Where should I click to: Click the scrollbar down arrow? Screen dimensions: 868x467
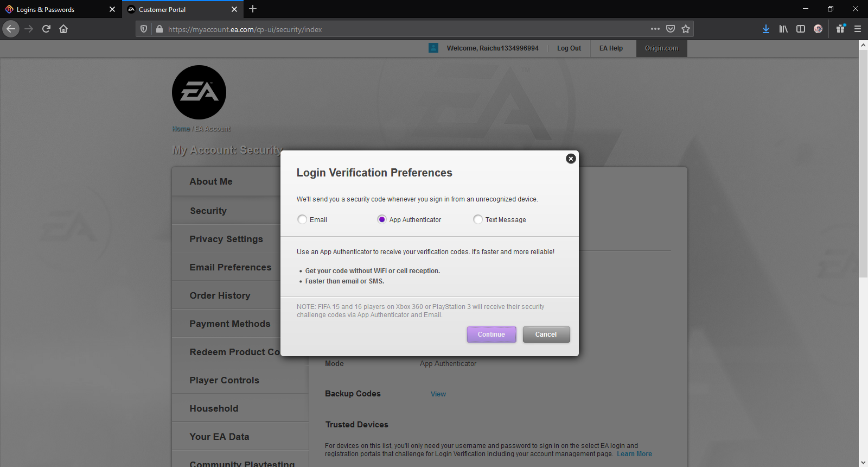click(863, 463)
